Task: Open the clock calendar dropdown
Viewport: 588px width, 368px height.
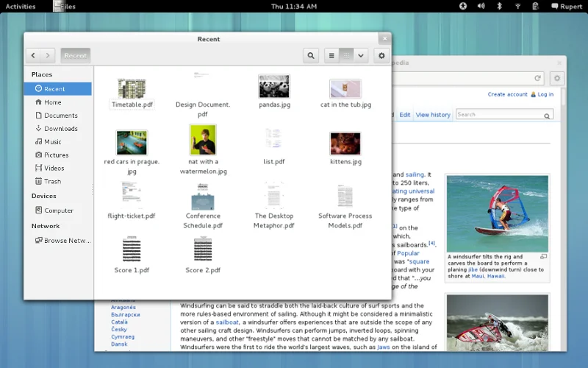Action: 293,6
